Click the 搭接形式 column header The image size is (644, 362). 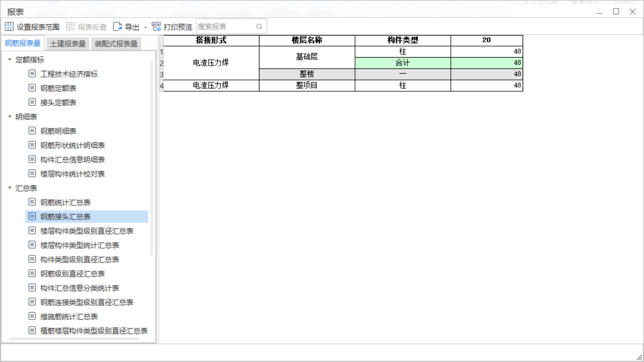(x=211, y=40)
